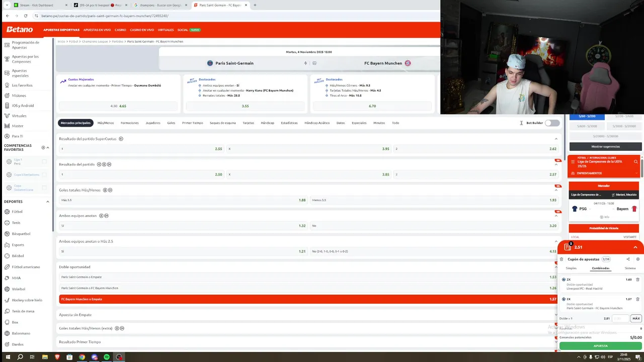Select Dardos sport icon in sidebar
This screenshot has width=644, height=362.
pos(7,344)
